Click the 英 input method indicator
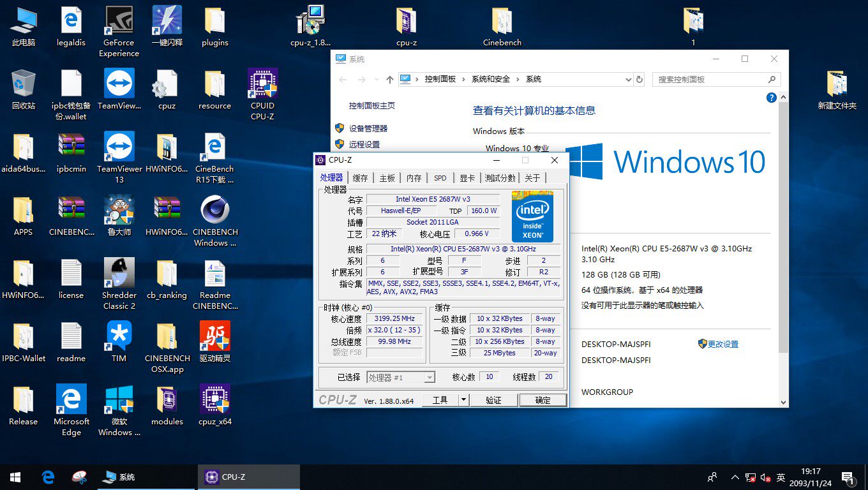Image resolution: width=868 pixels, height=490 pixels. click(x=781, y=477)
